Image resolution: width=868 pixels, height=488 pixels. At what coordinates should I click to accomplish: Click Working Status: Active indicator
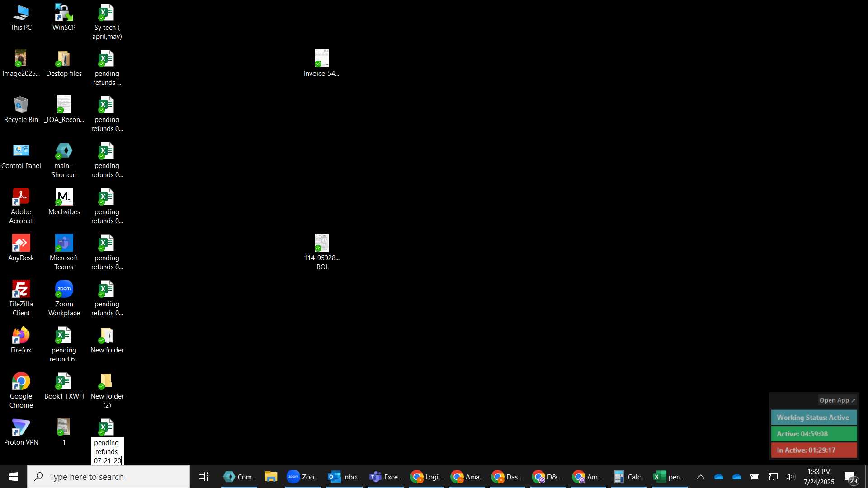coord(813,418)
